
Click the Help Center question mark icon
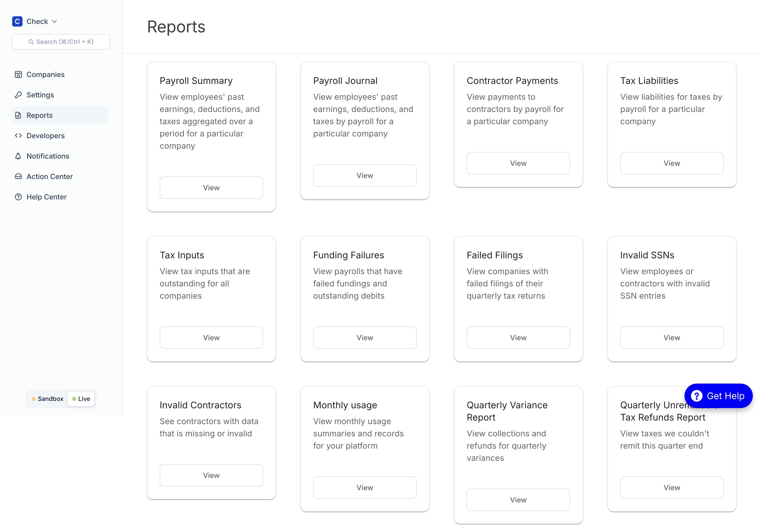(18, 197)
